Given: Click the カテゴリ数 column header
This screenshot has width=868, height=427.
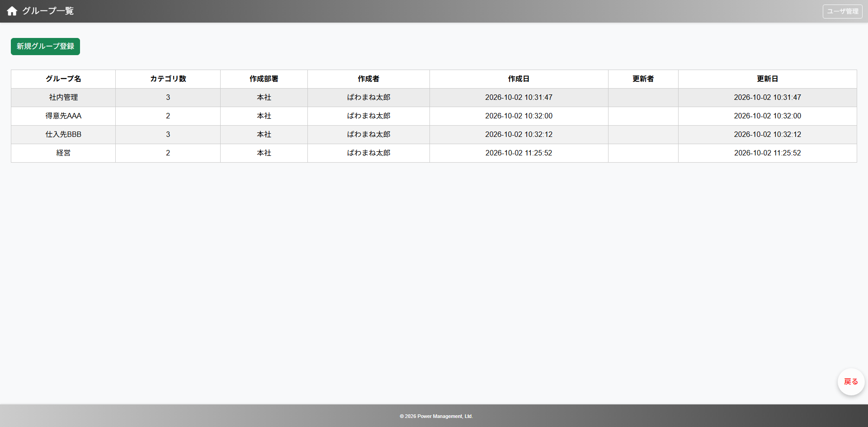Looking at the screenshot, I should point(168,79).
